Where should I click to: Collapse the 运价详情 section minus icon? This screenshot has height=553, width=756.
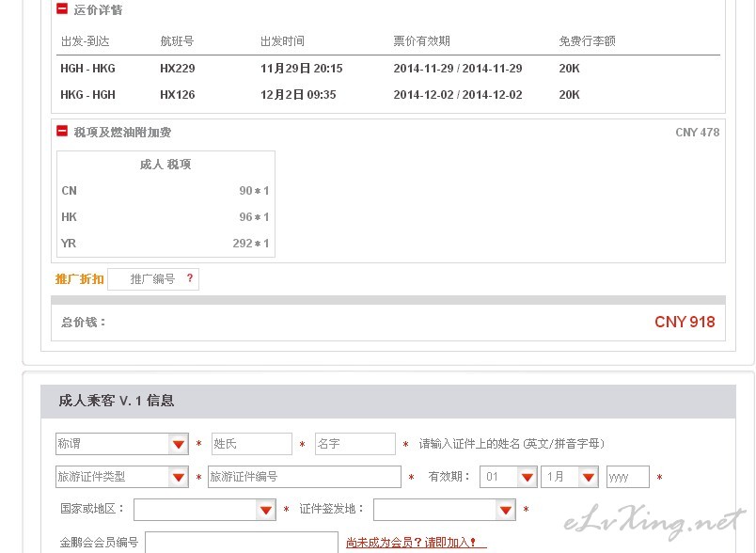tap(62, 9)
